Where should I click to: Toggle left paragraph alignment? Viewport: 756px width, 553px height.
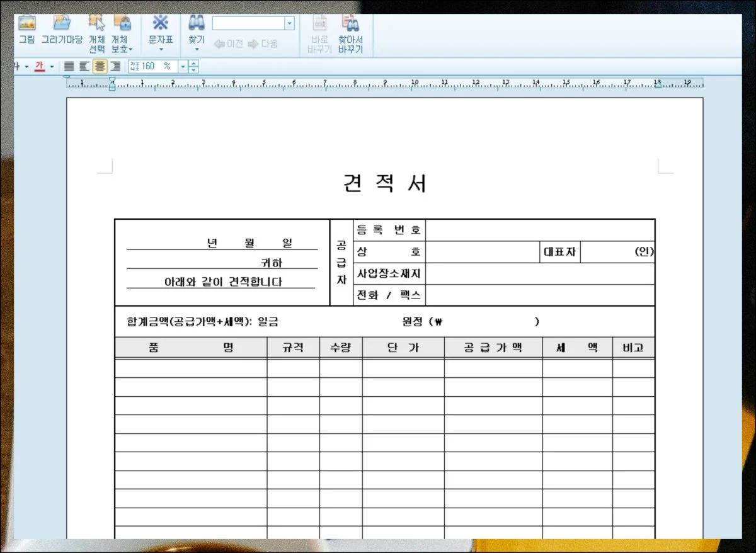coord(84,66)
